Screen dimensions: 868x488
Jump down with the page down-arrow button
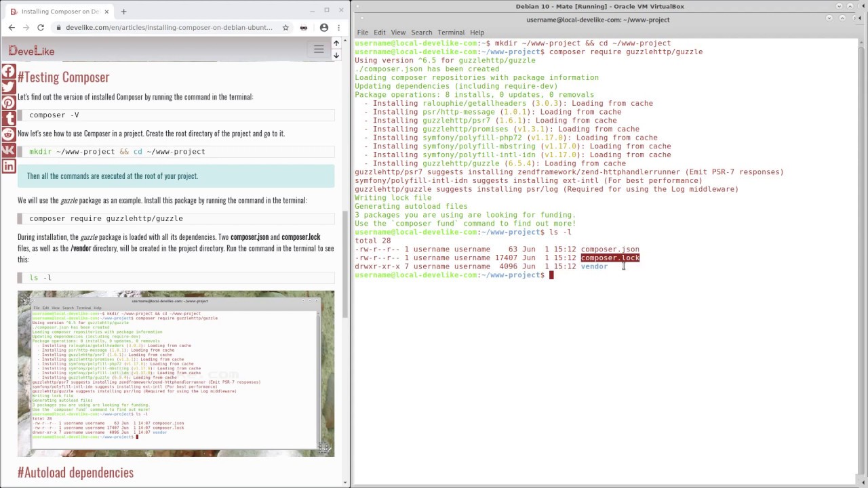click(336, 56)
